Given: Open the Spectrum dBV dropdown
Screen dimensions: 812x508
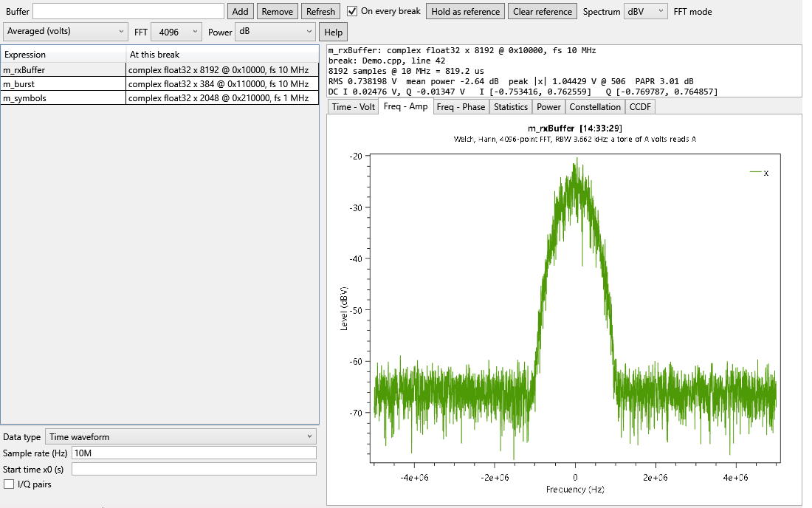Looking at the screenshot, I should tap(645, 11).
